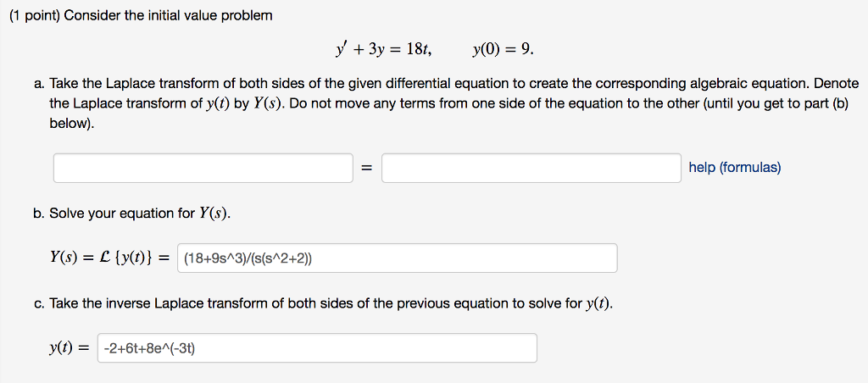Click the "y(t) =" label before the answer field

69,349
